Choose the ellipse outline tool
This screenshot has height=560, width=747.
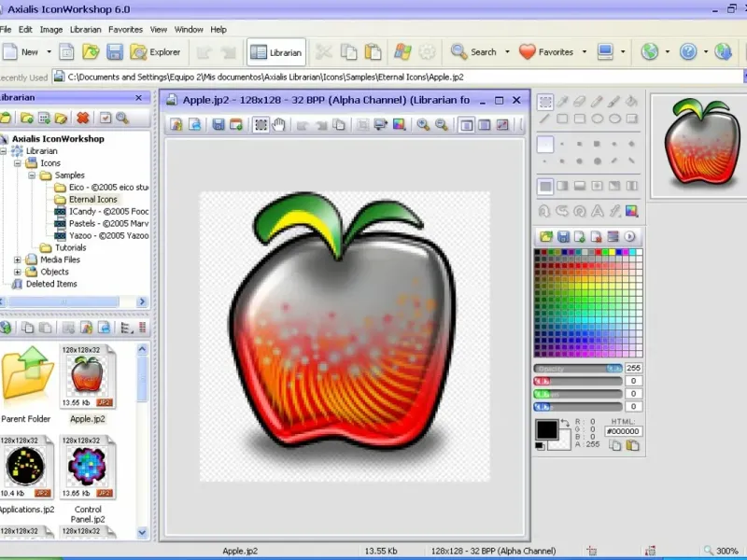click(597, 119)
